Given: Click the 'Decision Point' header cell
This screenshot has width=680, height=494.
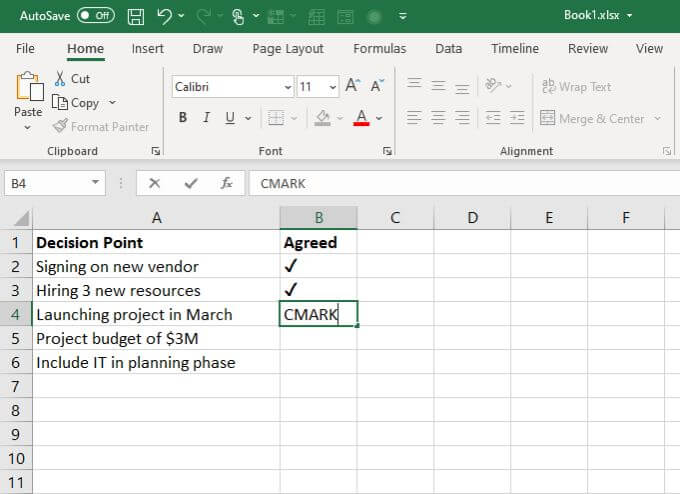Looking at the screenshot, I should coord(156,242).
